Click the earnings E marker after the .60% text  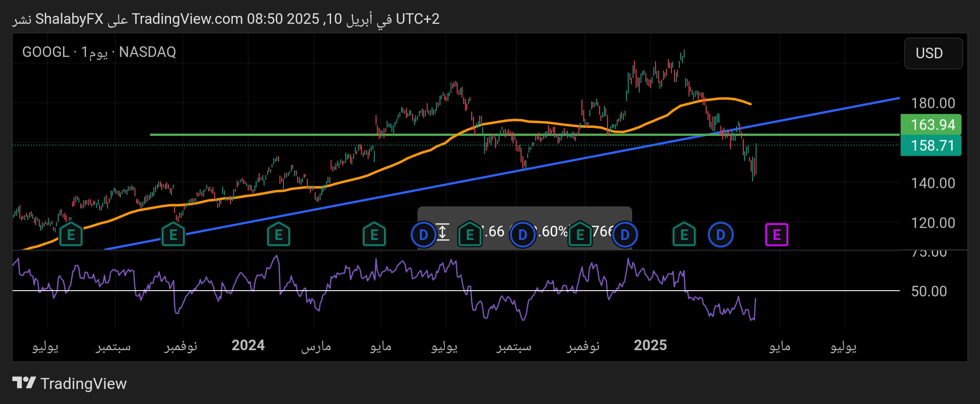coord(580,235)
